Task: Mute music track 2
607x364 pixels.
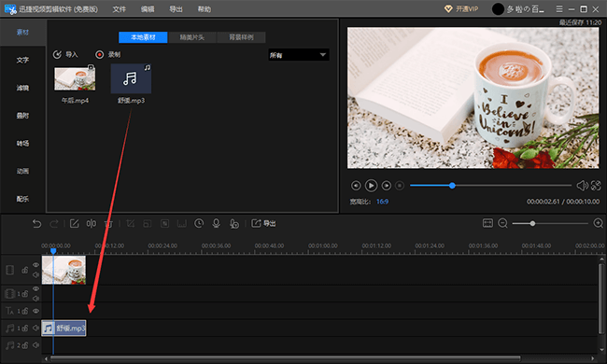Action: (x=36, y=344)
